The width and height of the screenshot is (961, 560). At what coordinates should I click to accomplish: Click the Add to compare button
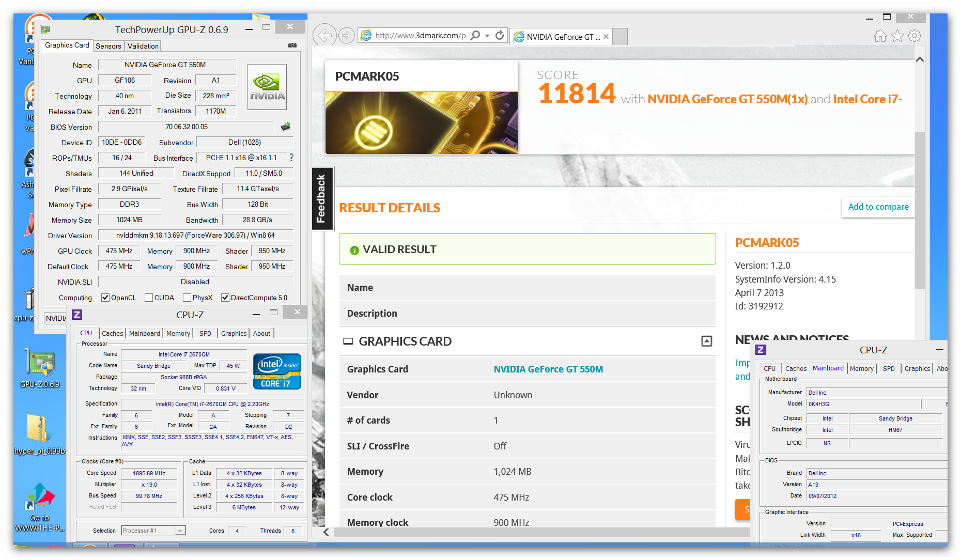click(878, 207)
